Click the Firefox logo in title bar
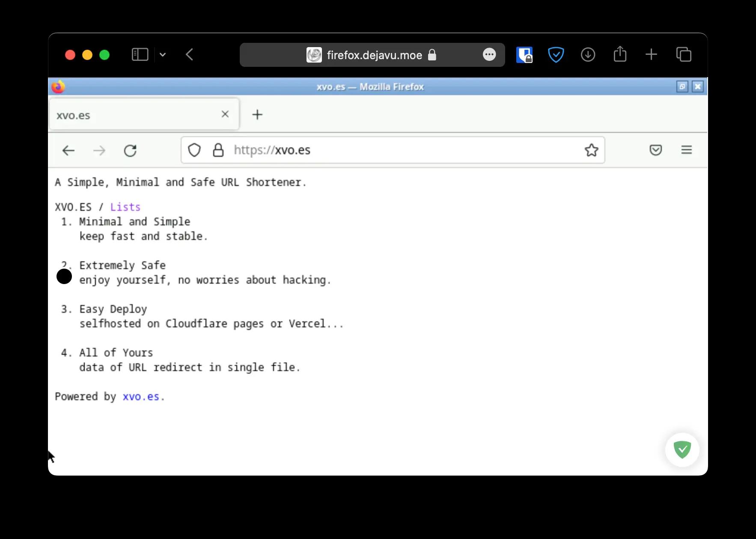756x539 pixels. [58, 87]
